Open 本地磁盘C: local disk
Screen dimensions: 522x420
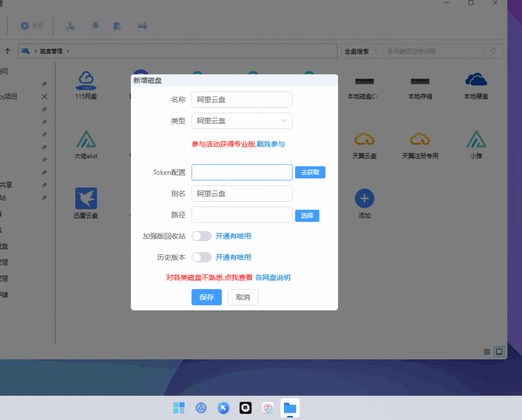click(x=364, y=87)
